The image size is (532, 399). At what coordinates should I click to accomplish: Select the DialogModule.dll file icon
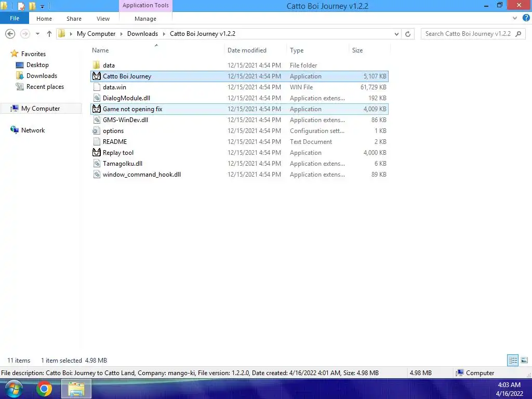point(96,98)
